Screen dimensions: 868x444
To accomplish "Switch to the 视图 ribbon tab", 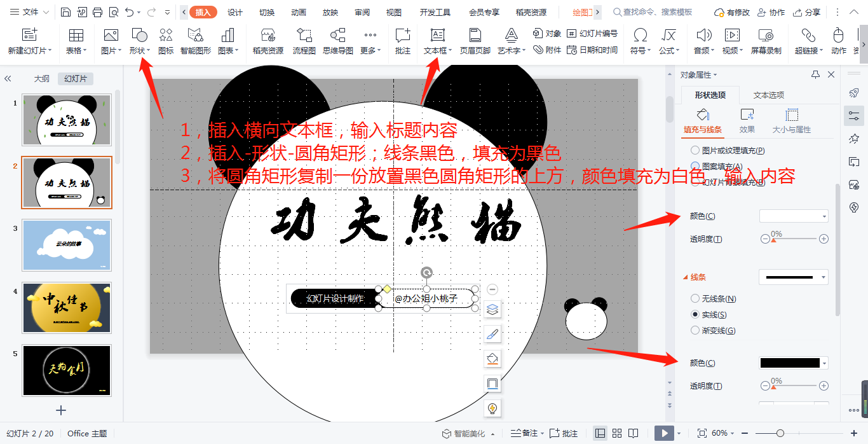I will 394,12.
